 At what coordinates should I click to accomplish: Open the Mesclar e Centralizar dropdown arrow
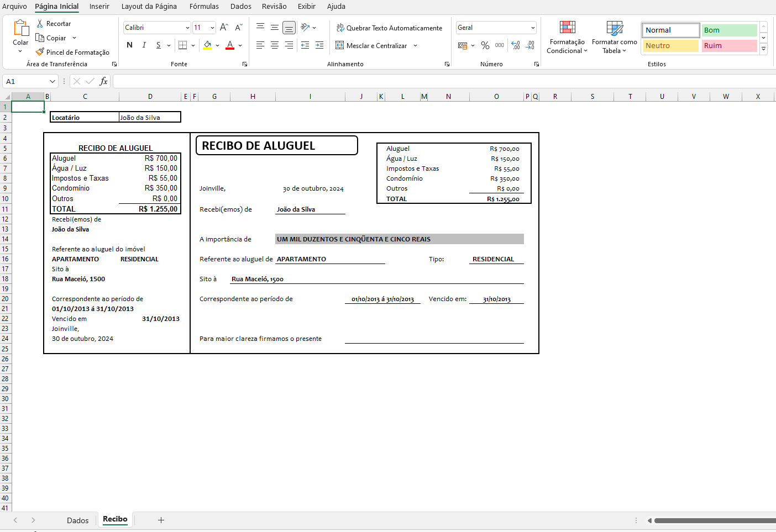[x=416, y=46]
